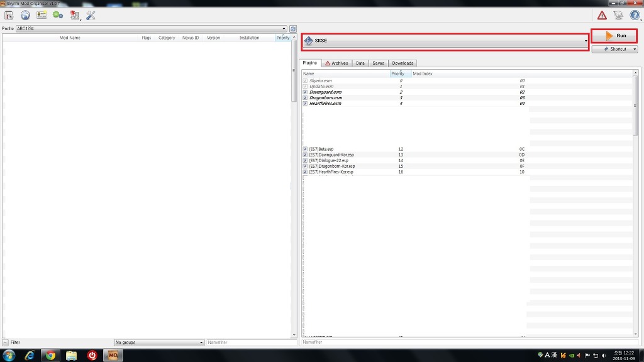Click the volume speaker tray icon
The width and height of the screenshot is (644, 362).
[604, 356]
